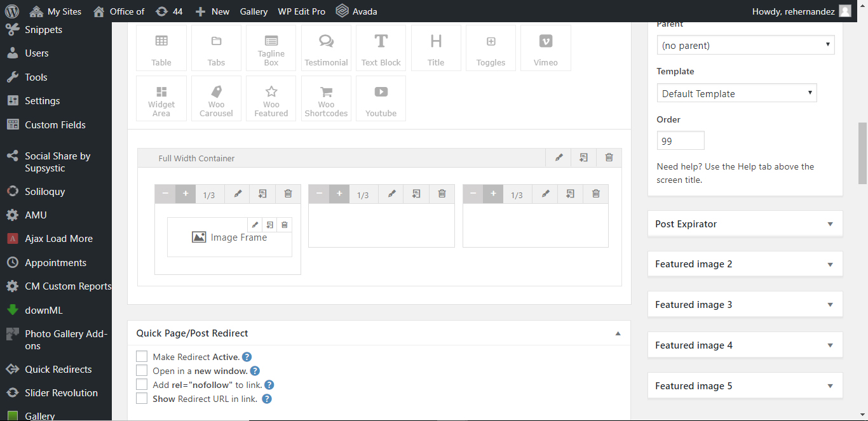Add the Woo Featured element

point(271,98)
